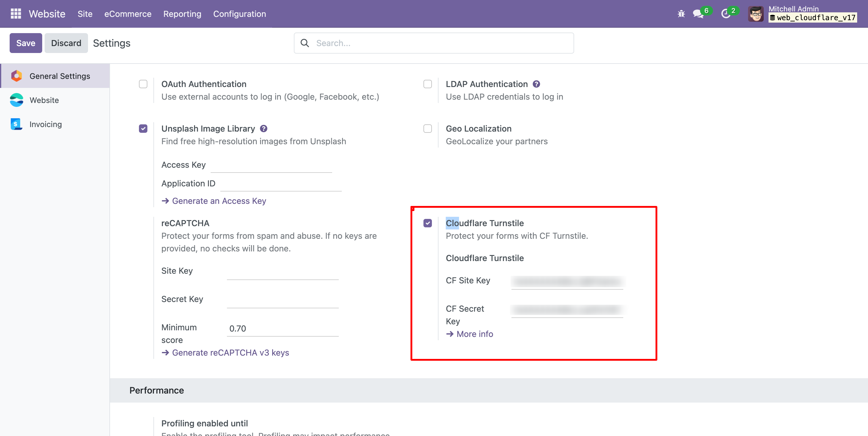Enable the Geo Localization checkbox

[428, 129]
